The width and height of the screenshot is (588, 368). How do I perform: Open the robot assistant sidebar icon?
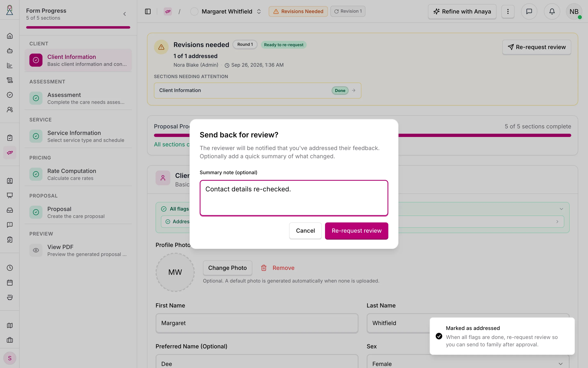[10, 51]
